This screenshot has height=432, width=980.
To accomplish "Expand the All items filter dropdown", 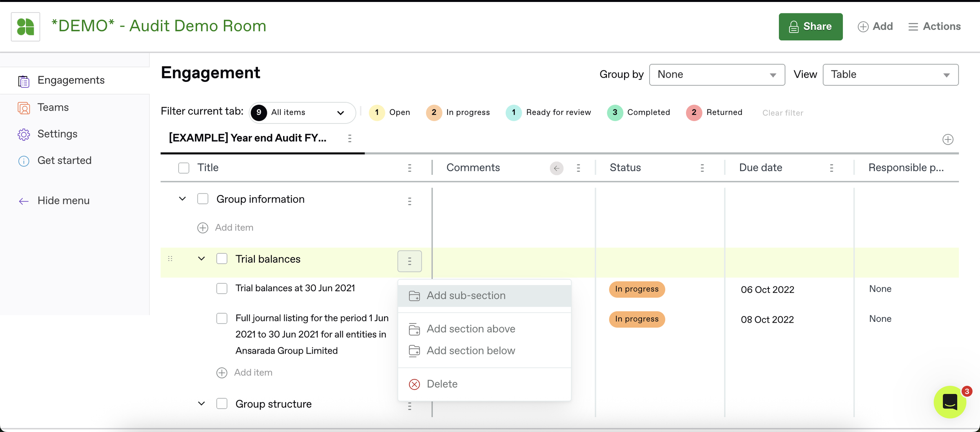I will point(302,113).
